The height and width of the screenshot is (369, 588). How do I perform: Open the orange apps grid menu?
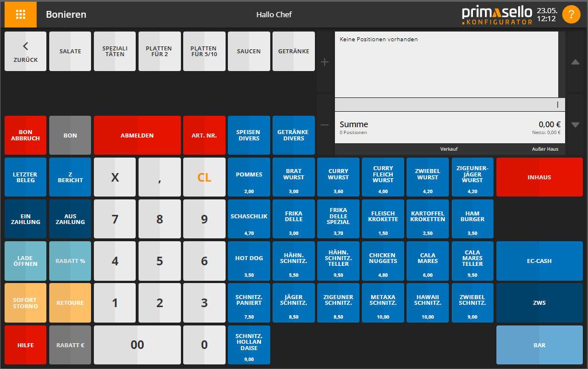(x=21, y=14)
